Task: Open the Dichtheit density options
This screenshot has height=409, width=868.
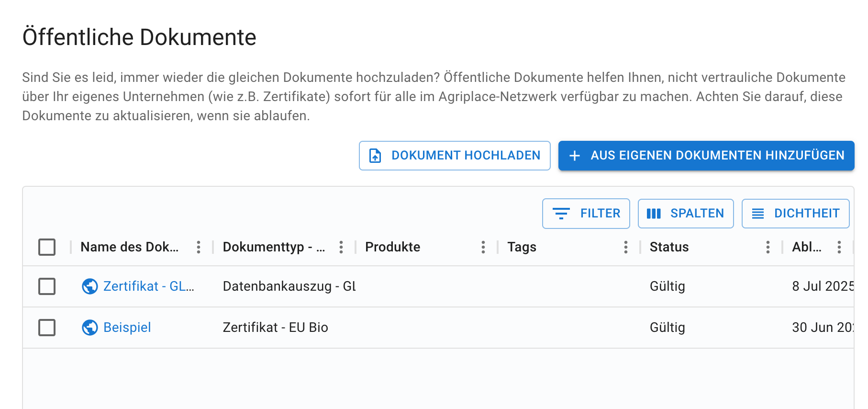Action: pos(796,214)
